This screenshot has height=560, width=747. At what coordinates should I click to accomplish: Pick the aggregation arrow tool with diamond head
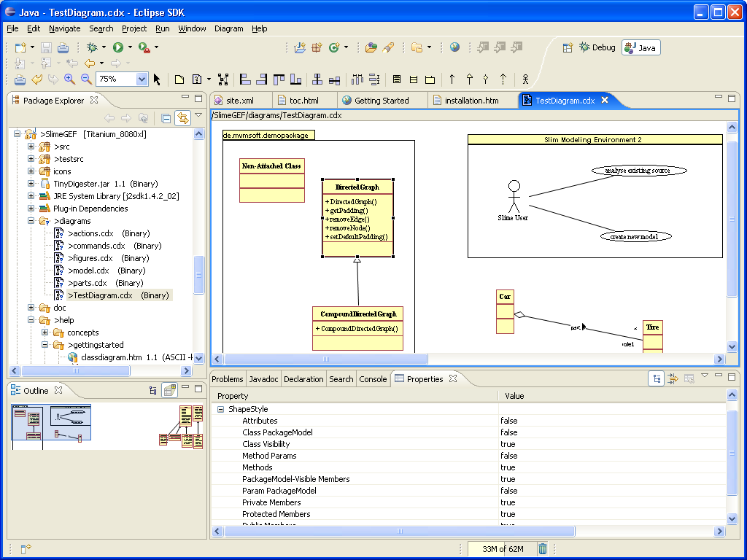pos(486,79)
